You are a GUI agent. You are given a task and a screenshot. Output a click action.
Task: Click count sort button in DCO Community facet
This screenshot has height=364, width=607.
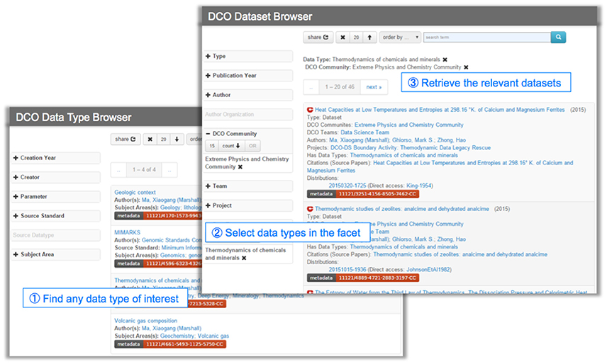point(231,146)
